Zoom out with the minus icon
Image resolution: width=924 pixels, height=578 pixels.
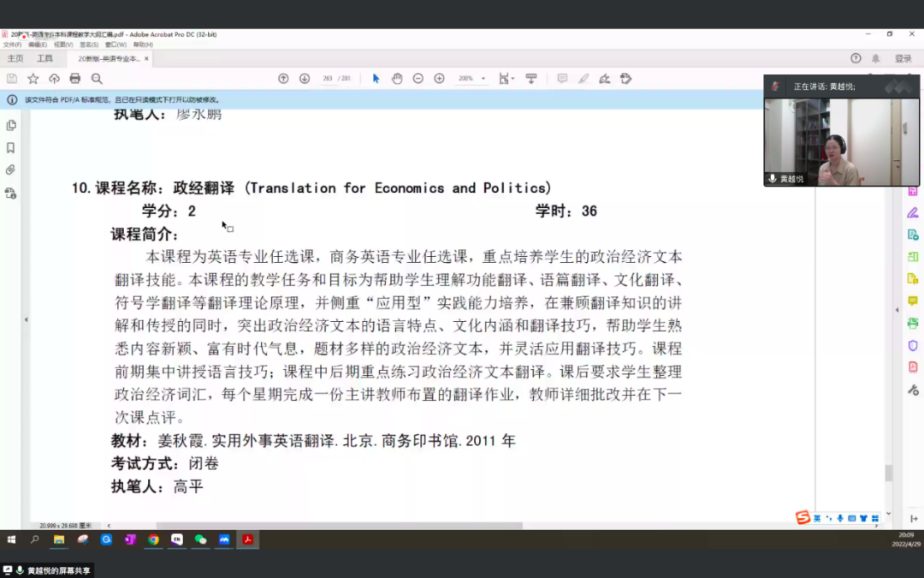(418, 79)
